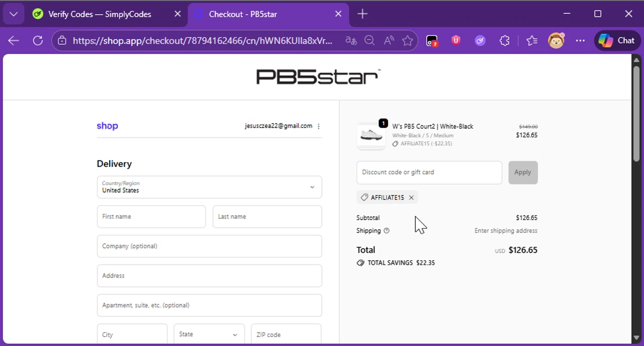The image size is (644, 346).
Task: Click the address bar URL
Action: click(202, 41)
